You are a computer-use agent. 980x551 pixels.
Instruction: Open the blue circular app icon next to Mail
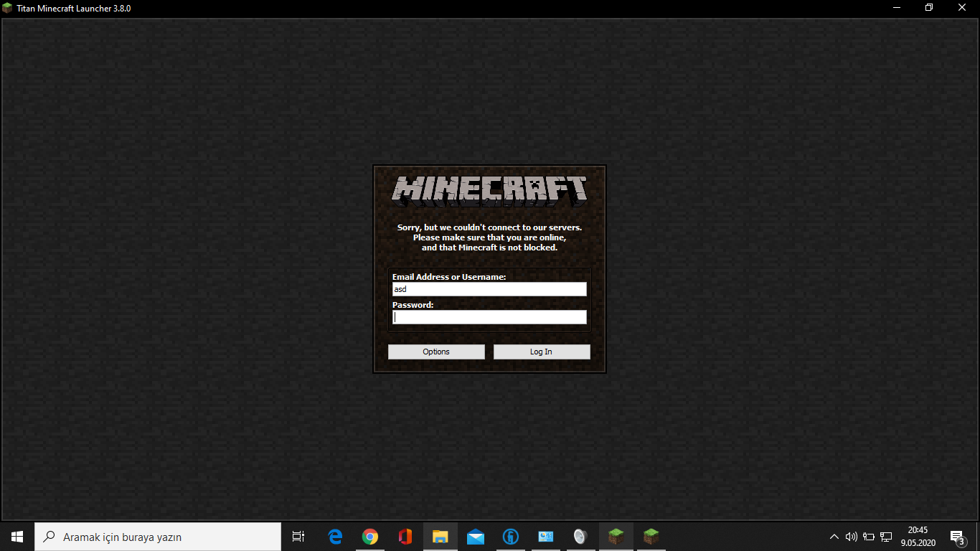511,537
